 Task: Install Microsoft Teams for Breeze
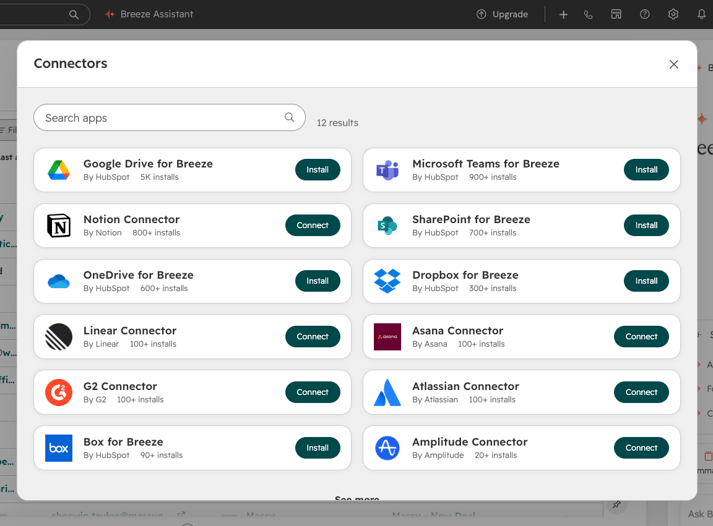point(646,170)
